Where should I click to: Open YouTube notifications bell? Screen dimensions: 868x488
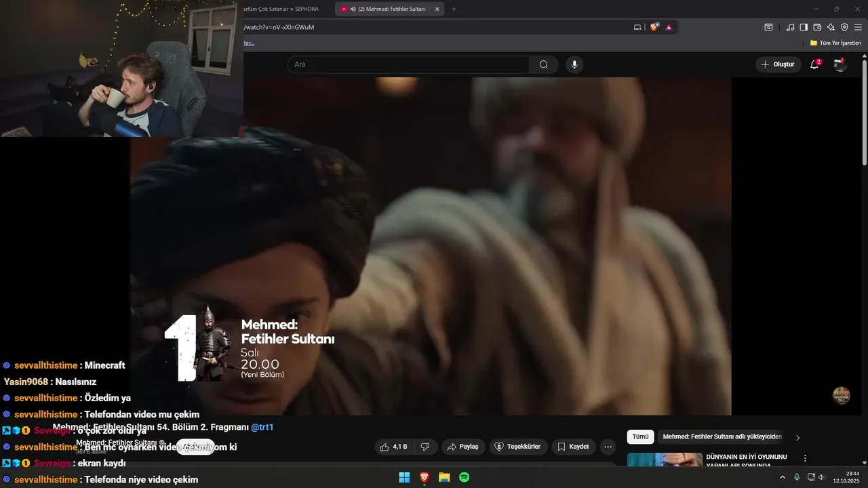click(814, 64)
